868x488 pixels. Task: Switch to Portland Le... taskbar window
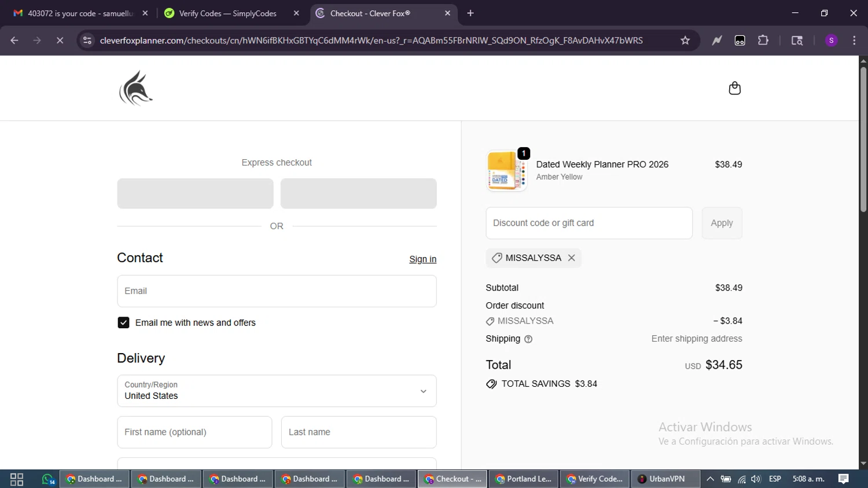tap(524, 479)
